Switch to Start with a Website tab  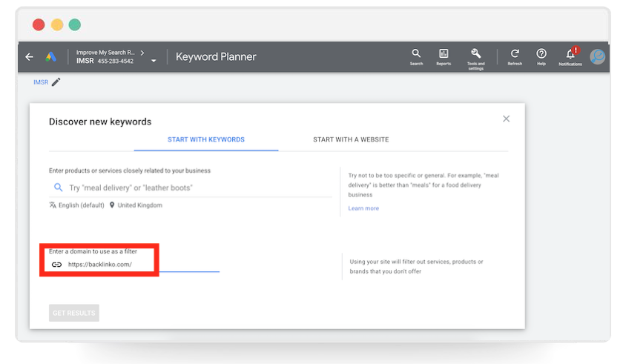point(351,139)
